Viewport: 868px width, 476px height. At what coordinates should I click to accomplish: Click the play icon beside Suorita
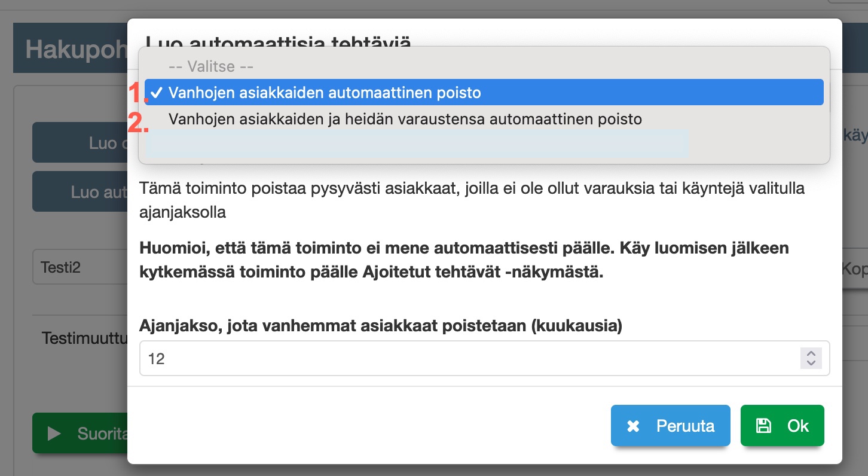click(x=54, y=434)
